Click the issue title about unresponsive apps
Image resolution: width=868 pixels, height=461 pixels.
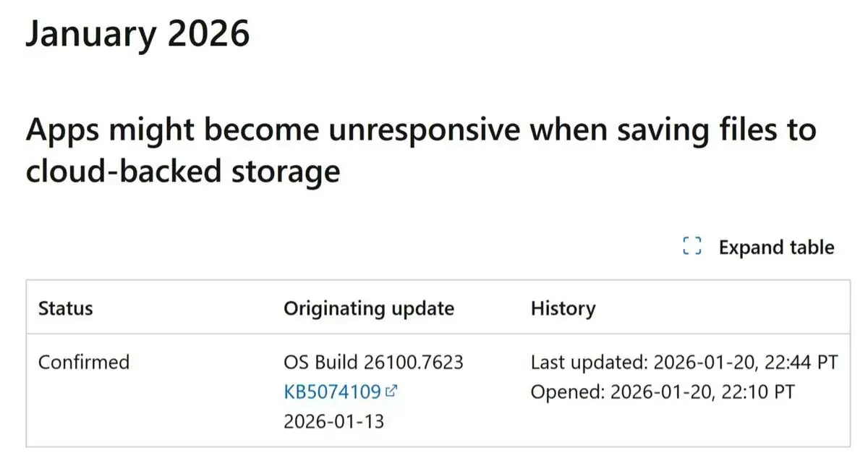[421, 150]
